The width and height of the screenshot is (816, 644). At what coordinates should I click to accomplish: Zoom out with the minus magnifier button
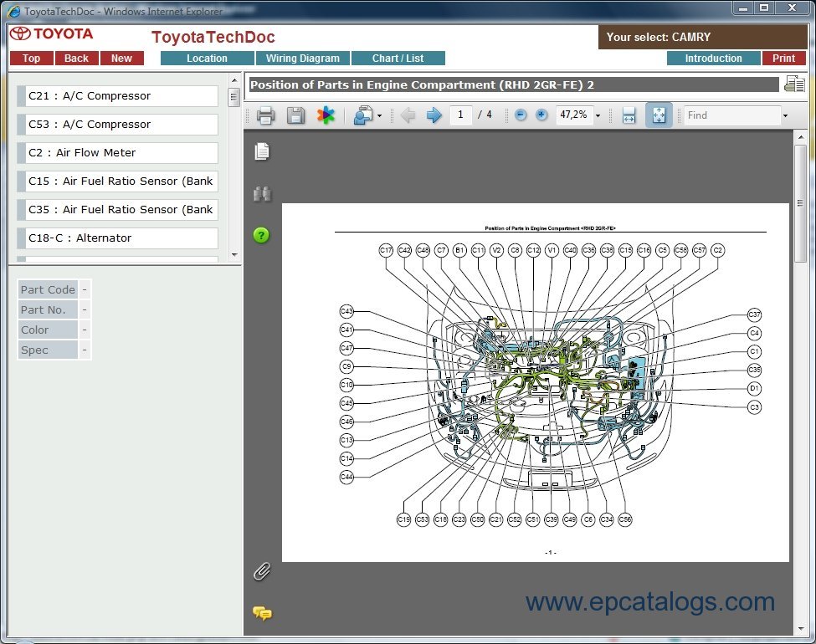click(x=521, y=115)
